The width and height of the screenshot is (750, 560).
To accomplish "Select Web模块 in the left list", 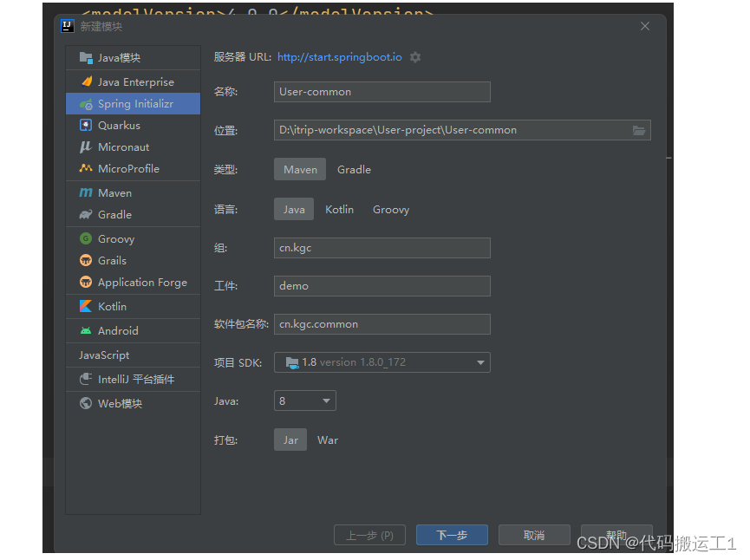I will click(x=133, y=403).
